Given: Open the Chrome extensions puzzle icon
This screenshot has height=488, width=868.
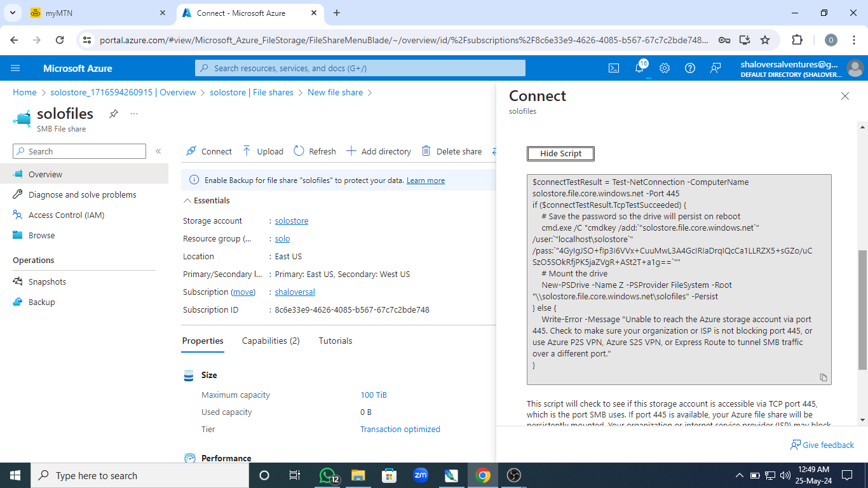Looking at the screenshot, I should click(x=797, y=40).
